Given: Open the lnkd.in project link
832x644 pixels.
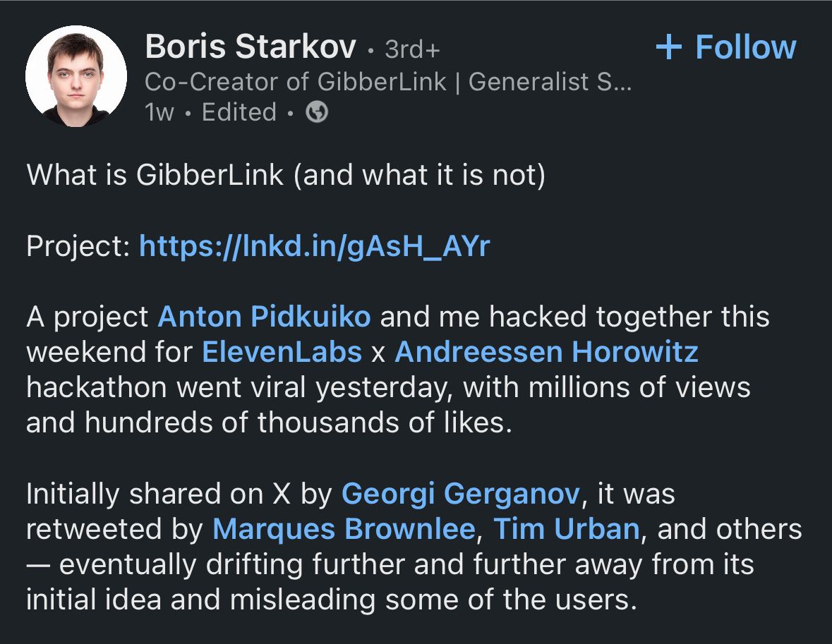Looking at the screenshot, I should pos(314,246).
